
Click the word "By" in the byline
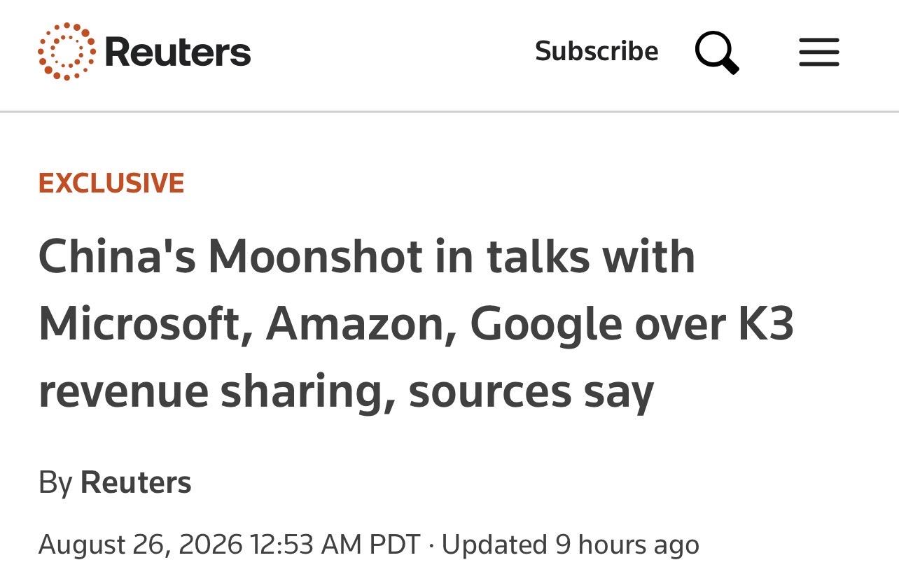(55, 483)
